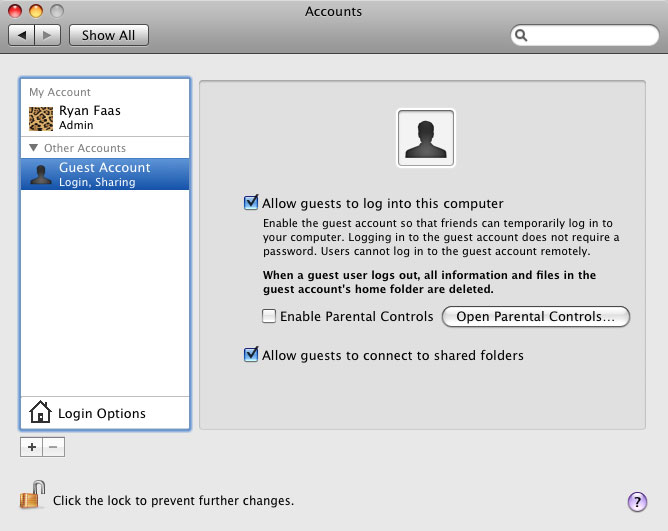Click the Show All button
The image size is (668, 531).
108,35
